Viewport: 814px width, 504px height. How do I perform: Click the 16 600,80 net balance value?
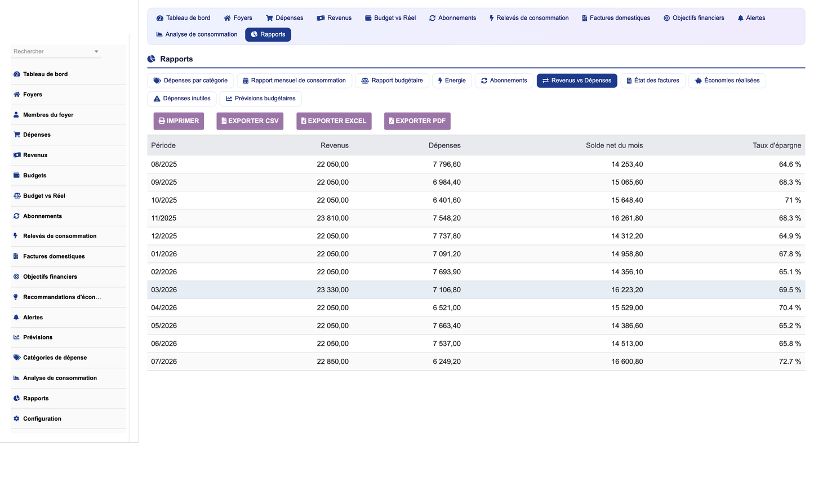[x=627, y=362]
